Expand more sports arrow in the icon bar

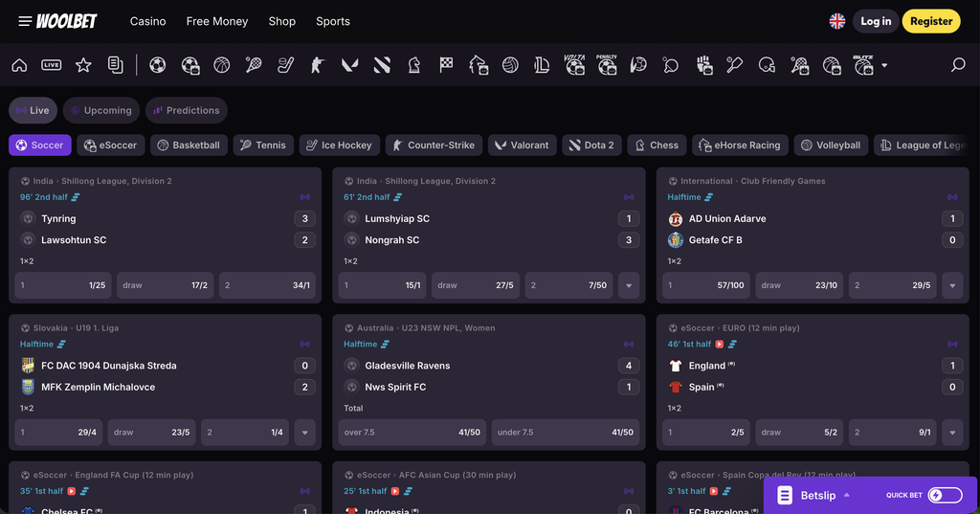[884, 65]
